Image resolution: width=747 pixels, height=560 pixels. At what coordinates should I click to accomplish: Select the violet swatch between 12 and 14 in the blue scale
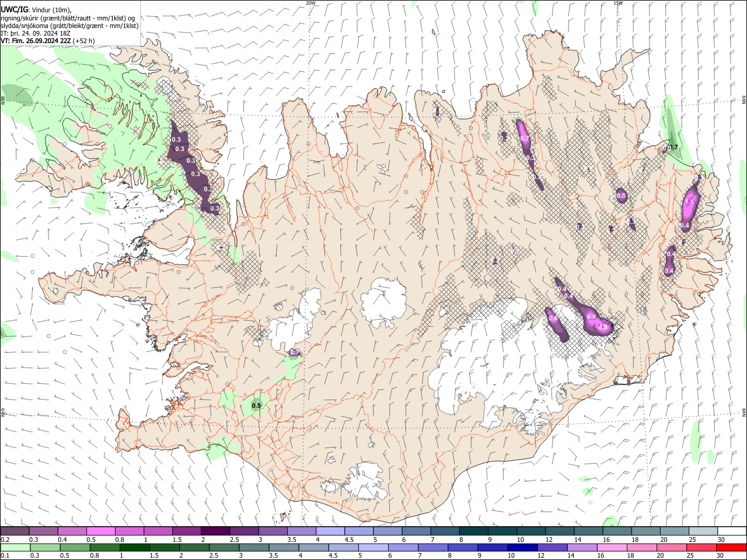pos(552,547)
